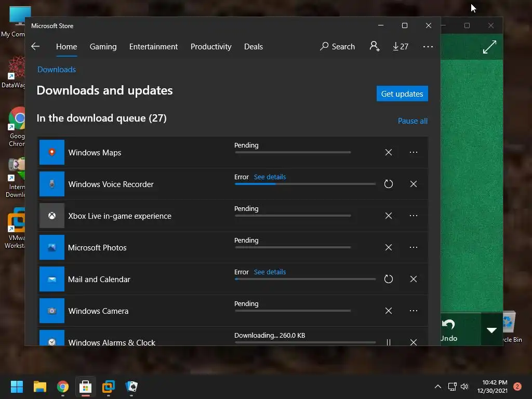Open Solitaire from the taskbar
The height and width of the screenshot is (399, 532).
pyautogui.click(x=131, y=387)
